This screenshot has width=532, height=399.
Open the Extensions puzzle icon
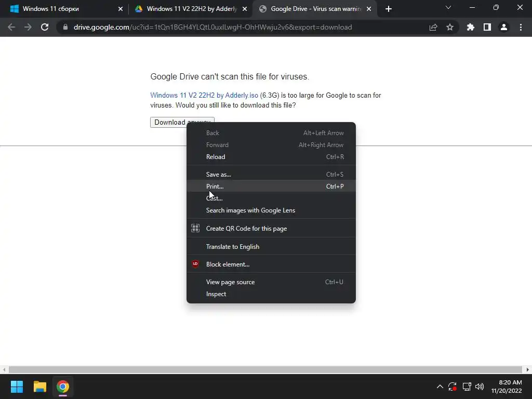click(x=471, y=27)
